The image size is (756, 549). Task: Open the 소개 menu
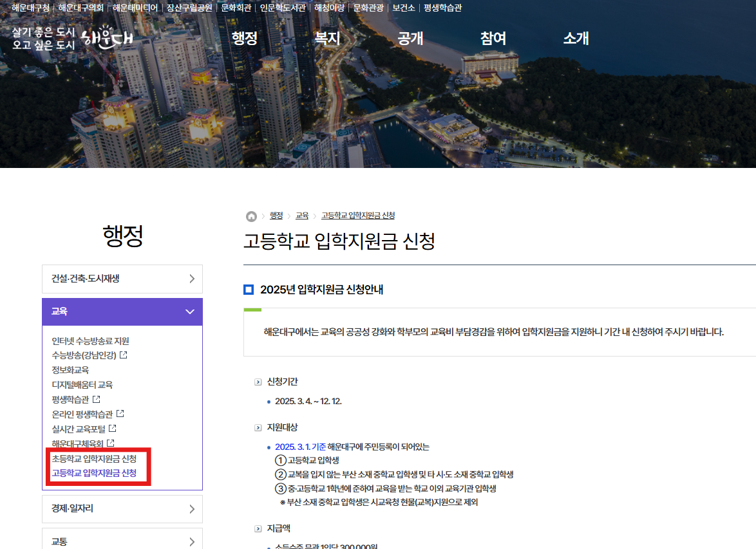coord(575,39)
